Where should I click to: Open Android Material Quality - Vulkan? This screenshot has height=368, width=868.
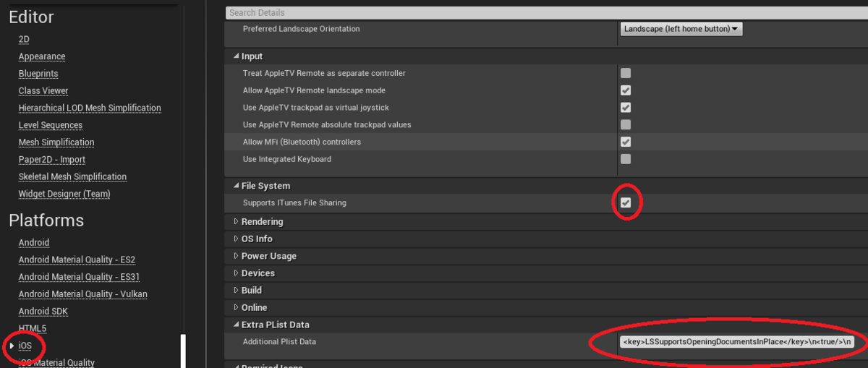(x=83, y=294)
